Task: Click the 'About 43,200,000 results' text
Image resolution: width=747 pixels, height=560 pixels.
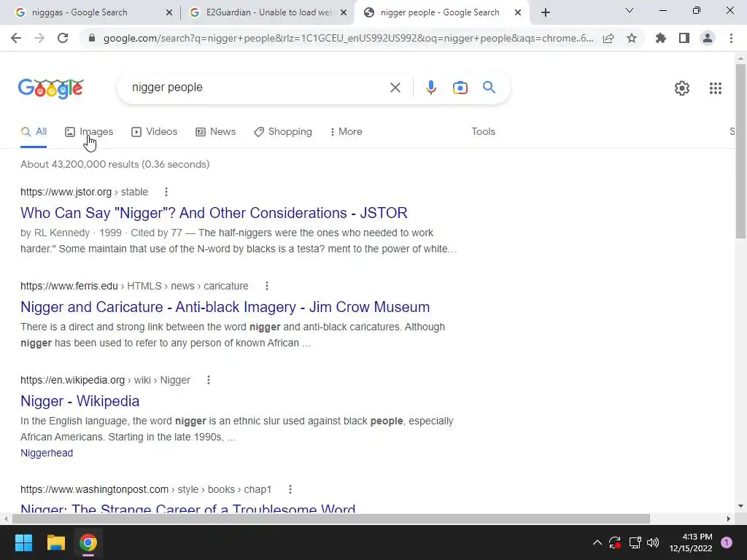Action: tap(115, 164)
